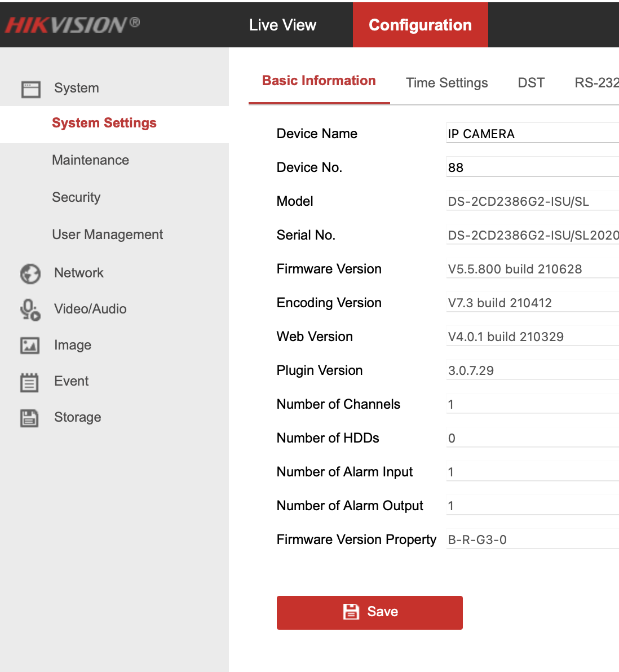
Task: Select the Basic Information tab
Action: pyautogui.click(x=319, y=81)
